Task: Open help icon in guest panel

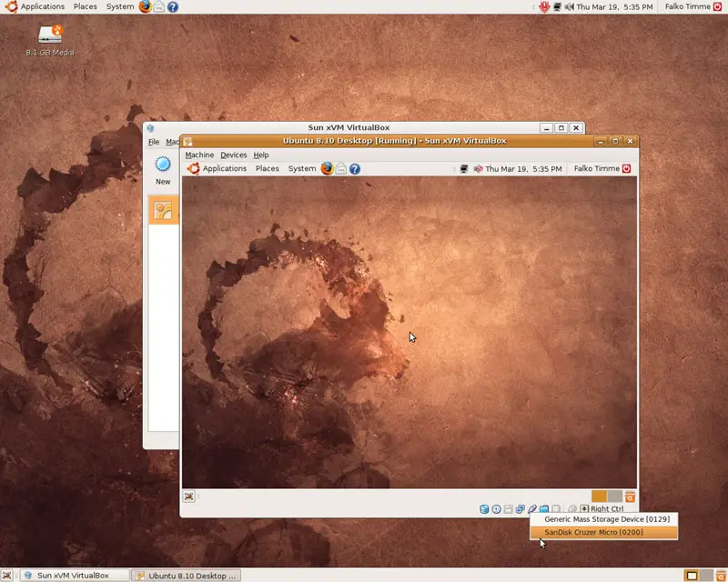Action: 355,169
